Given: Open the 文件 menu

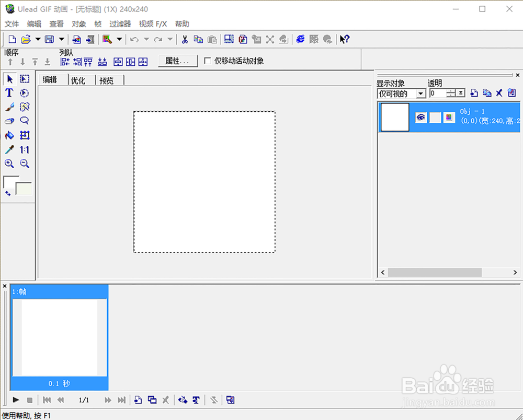Looking at the screenshot, I should click(x=12, y=24).
